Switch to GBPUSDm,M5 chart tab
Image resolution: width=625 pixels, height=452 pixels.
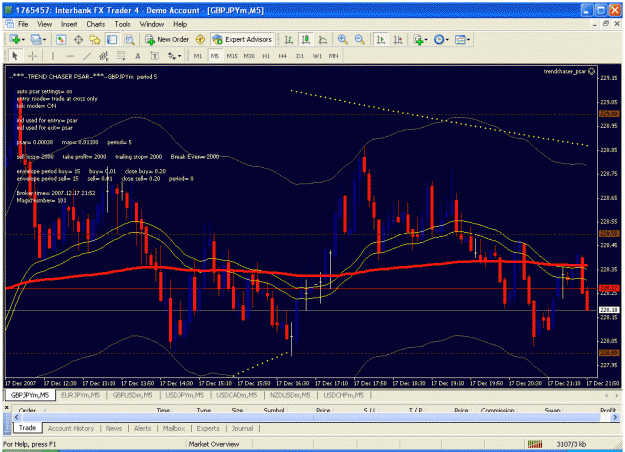pos(132,395)
